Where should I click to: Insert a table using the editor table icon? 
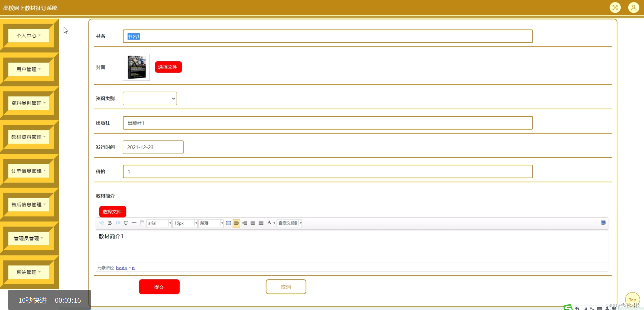coord(228,223)
